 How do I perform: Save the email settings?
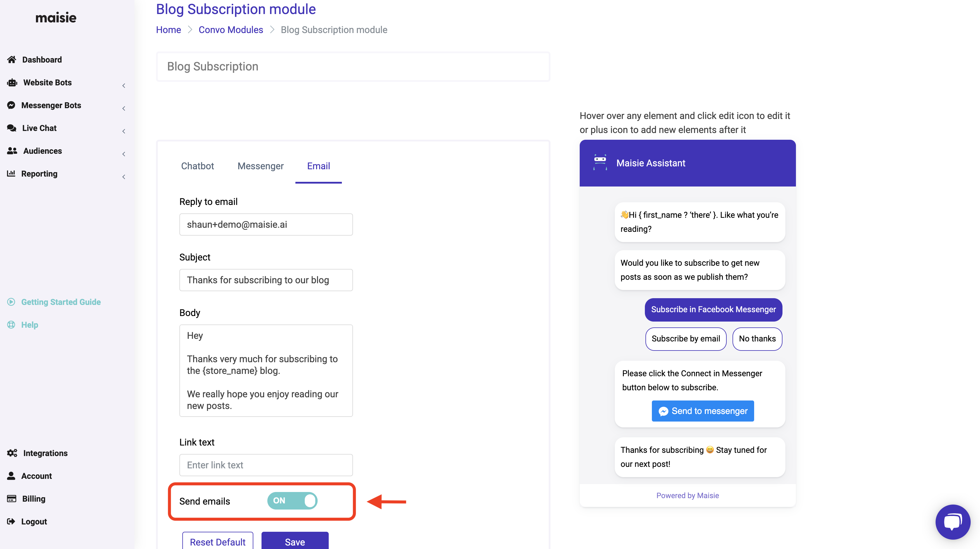(x=295, y=542)
